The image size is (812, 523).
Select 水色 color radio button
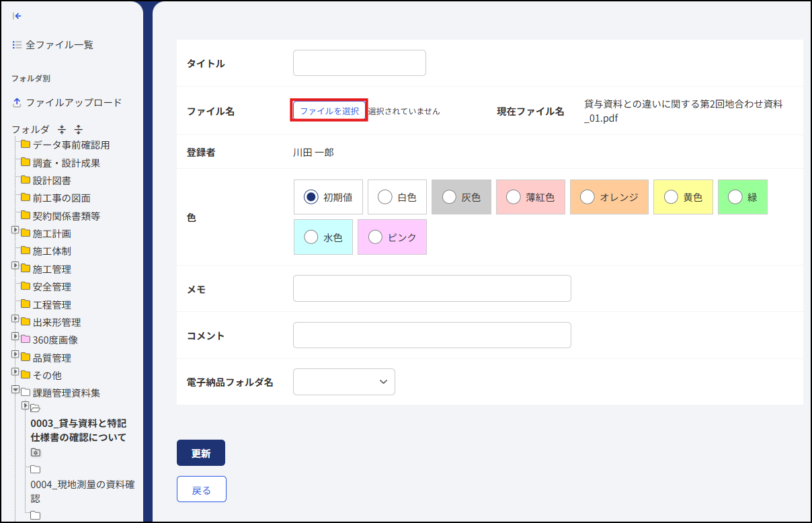[311, 237]
